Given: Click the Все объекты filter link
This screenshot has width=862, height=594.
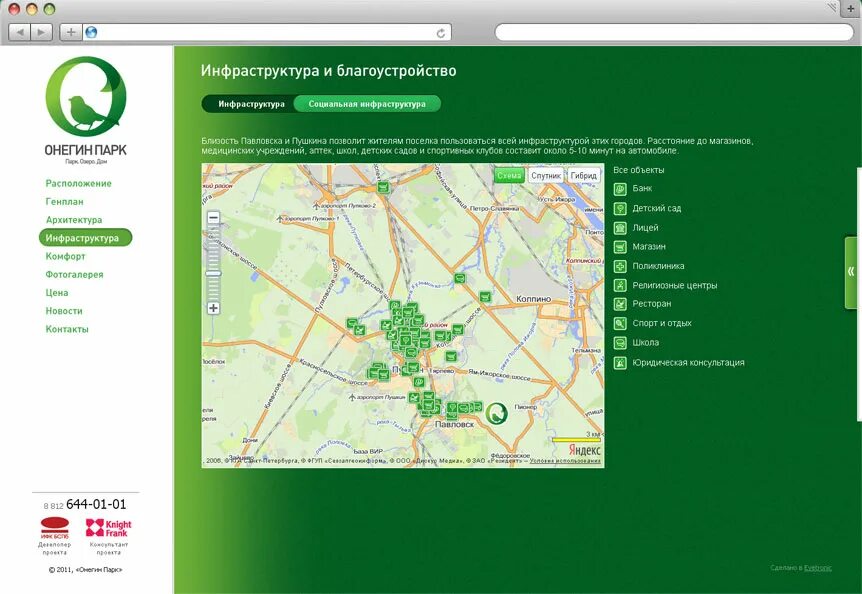Looking at the screenshot, I should click(x=639, y=170).
